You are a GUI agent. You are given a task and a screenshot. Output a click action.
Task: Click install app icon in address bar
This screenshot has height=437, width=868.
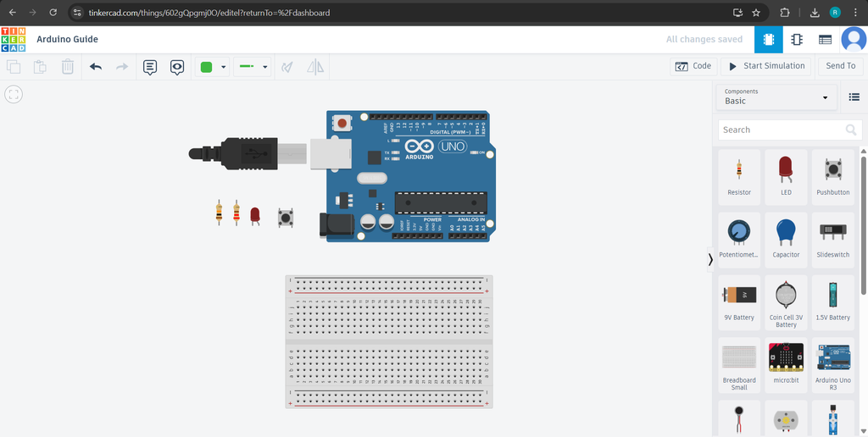[737, 12]
